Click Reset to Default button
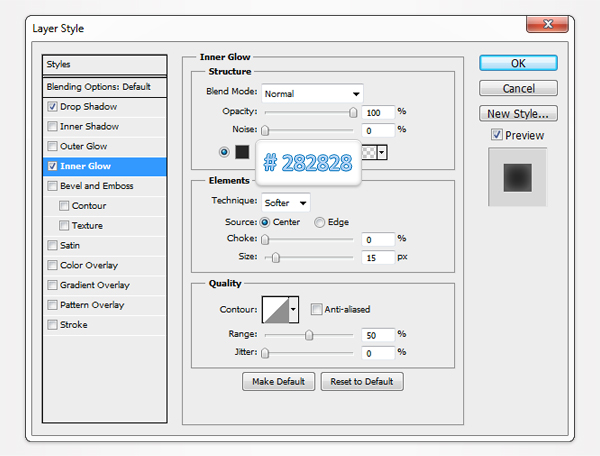Viewport: 600px width, 456px height. [362, 381]
